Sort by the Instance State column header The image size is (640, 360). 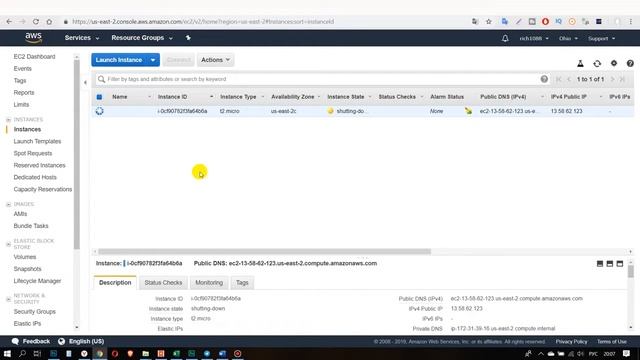tap(346, 97)
